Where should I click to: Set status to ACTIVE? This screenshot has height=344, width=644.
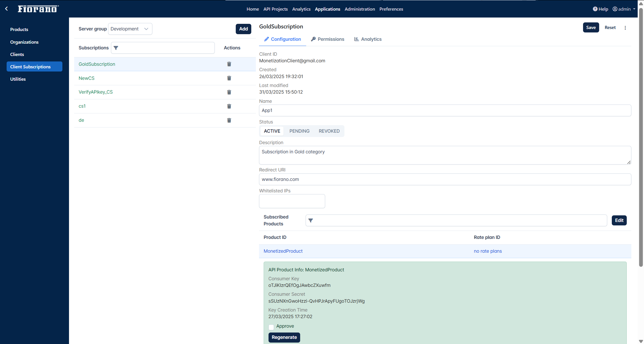pyautogui.click(x=272, y=131)
